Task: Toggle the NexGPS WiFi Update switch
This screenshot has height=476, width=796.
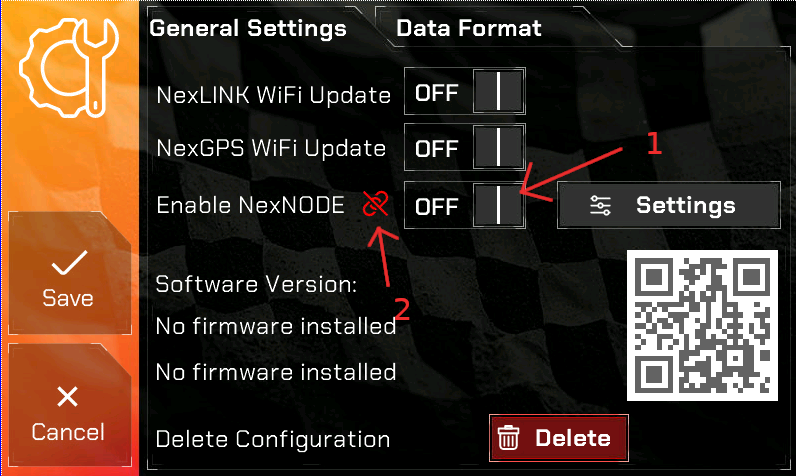Action: pyautogui.click(x=465, y=147)
